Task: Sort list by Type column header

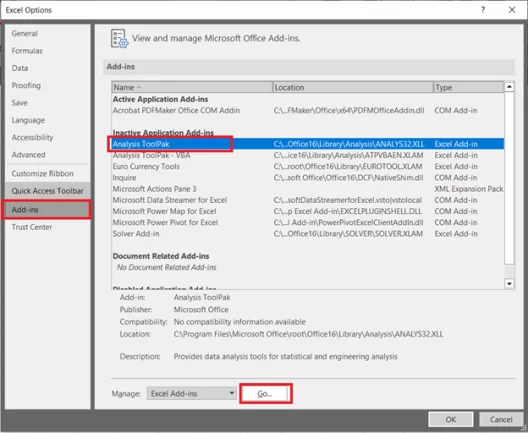Action: (468, 87)
